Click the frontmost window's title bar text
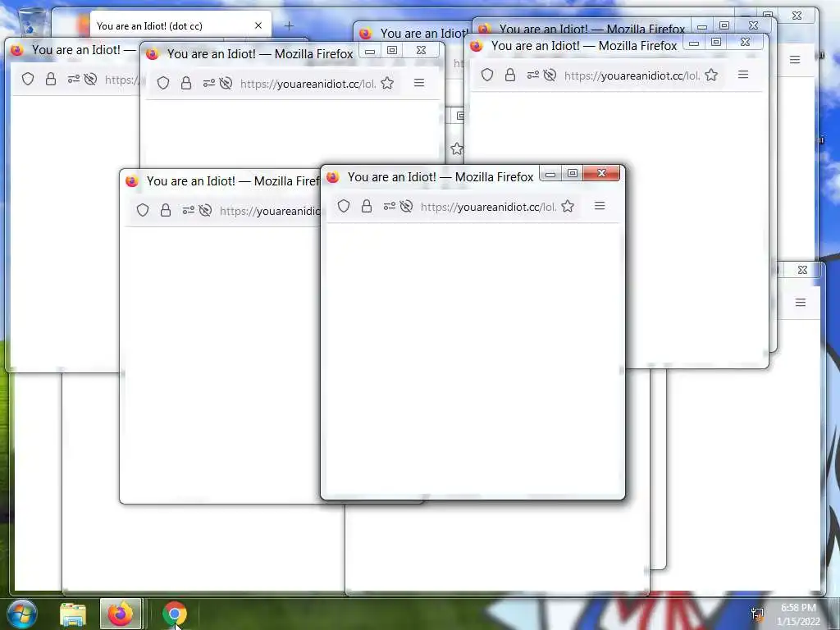This screenshot has height=630, width=840. point(441,177)
